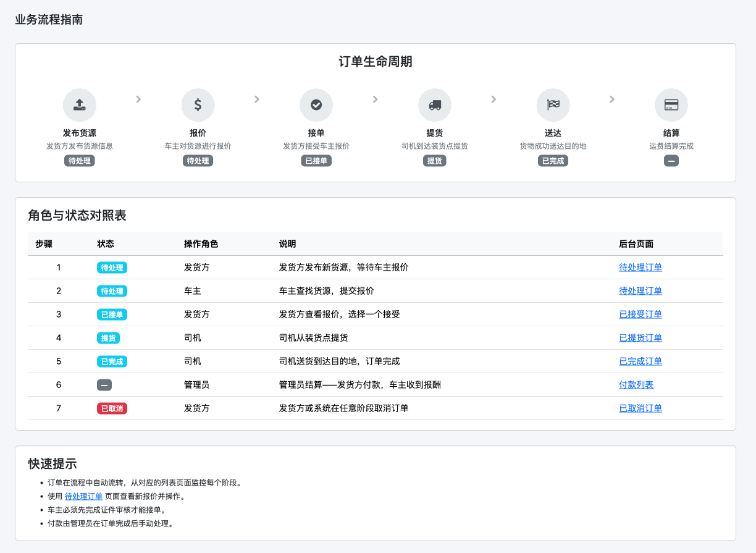
Task: Click chevron arrow between 发布货源 and 报价
Action: coord(138,99)
